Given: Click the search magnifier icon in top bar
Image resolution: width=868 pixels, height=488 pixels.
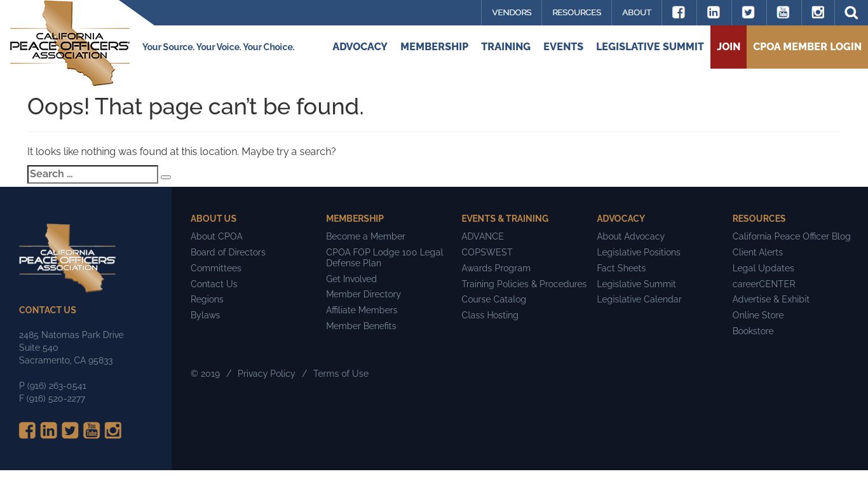Looking at the screenshot, I should 851,13.
